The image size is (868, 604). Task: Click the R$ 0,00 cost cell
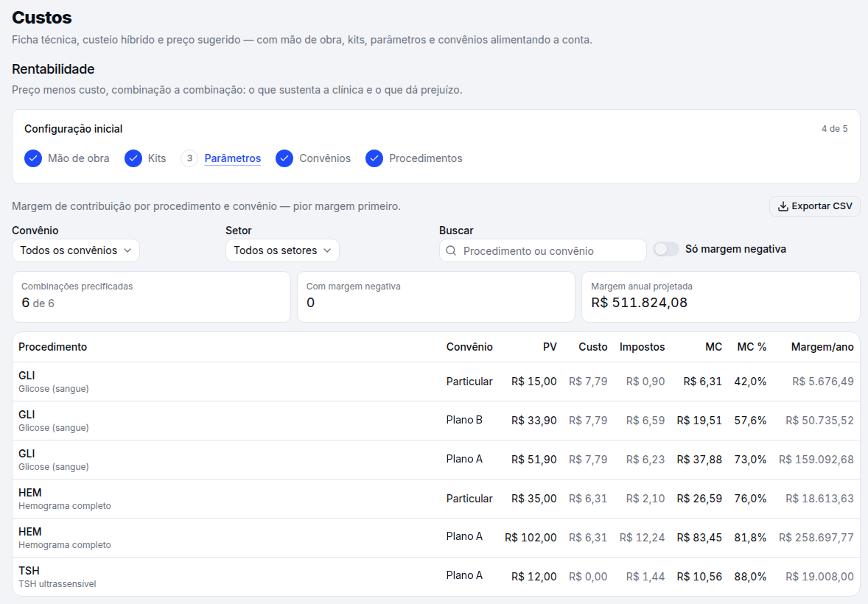click(x=588, y=576)
